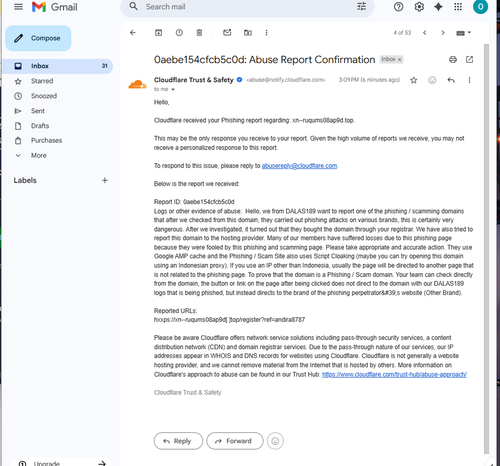Open the Gemini sparkle icon
Image resolution: width=500 pixels, height=466 pixels.
[438, 7]
